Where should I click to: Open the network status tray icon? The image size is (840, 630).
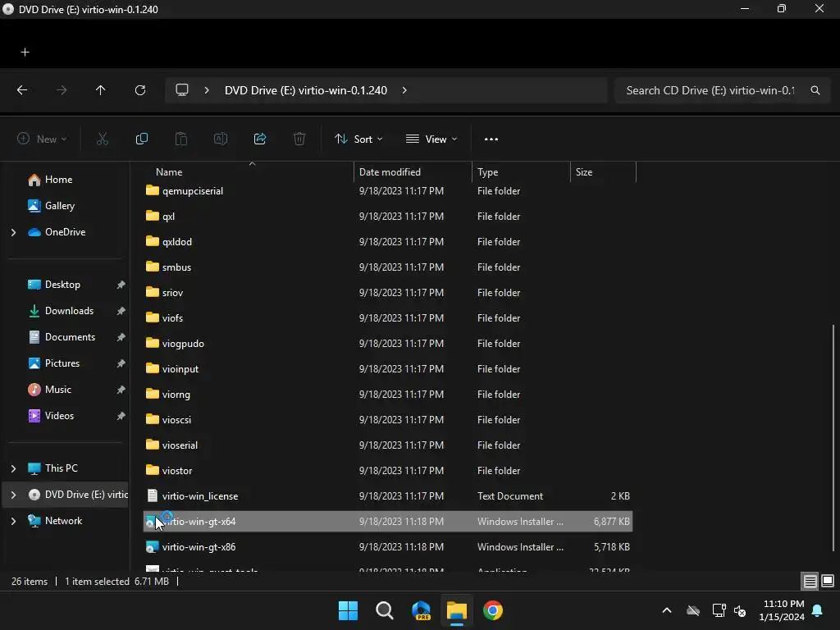[x=719, y=610]
